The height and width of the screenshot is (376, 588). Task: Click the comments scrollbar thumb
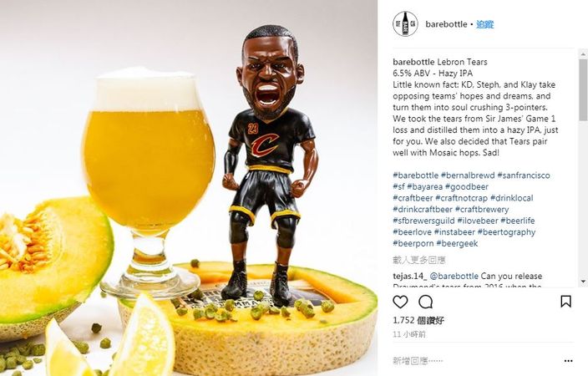583,90
